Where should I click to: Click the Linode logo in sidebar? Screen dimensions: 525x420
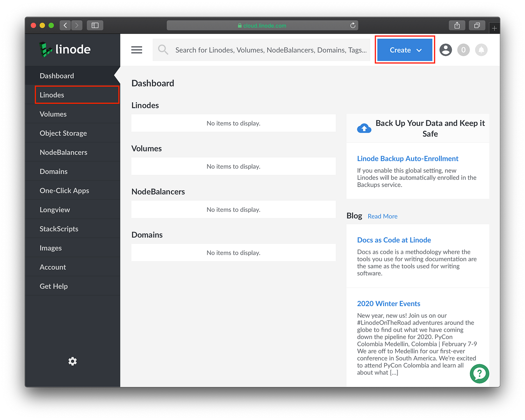(x=65, y=49)
